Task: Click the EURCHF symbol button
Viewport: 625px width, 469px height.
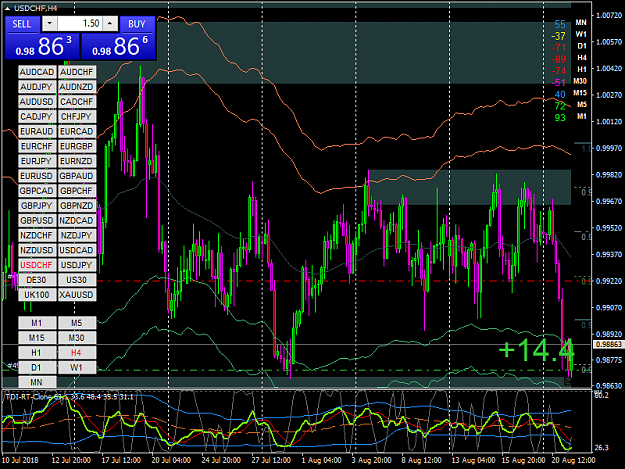Action: coord(37,146)
